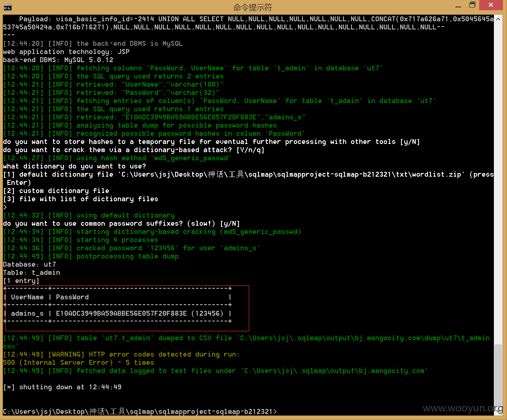
Task: Click the '[1 entry]' line
Action: [x=21, y=281]
